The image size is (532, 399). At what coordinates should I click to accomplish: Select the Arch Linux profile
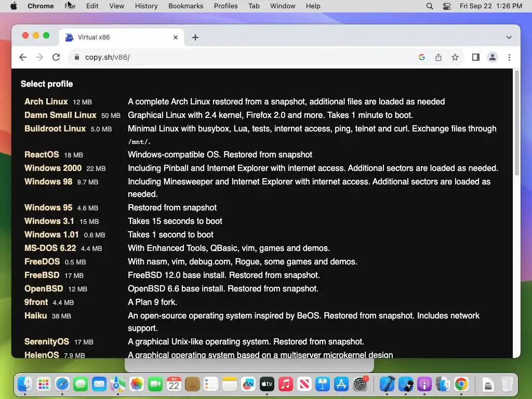pyautogui.click(x=46, y=102)
